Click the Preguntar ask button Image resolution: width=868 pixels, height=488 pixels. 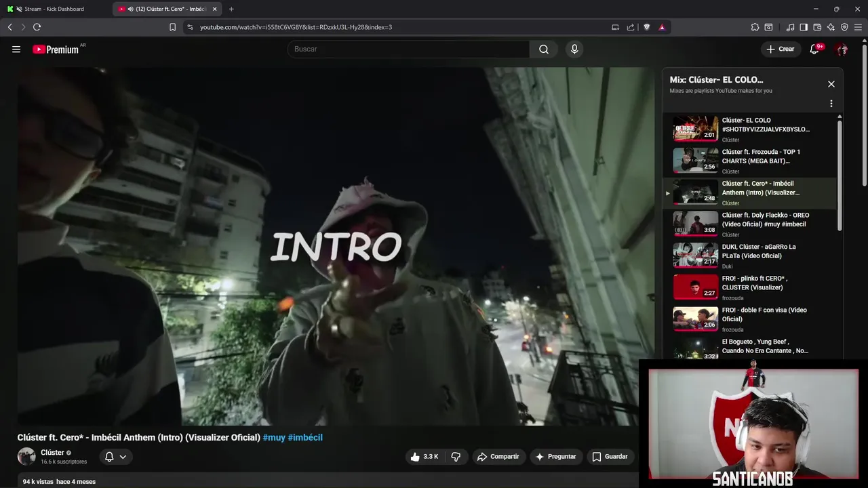(556, 457)
